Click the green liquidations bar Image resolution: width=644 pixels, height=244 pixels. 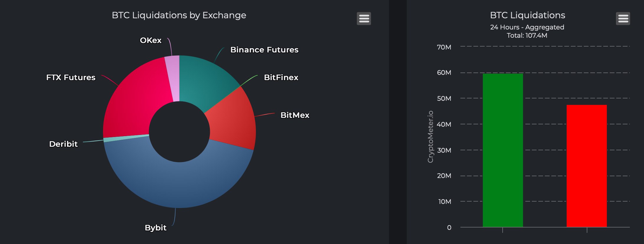pos(503,150)
